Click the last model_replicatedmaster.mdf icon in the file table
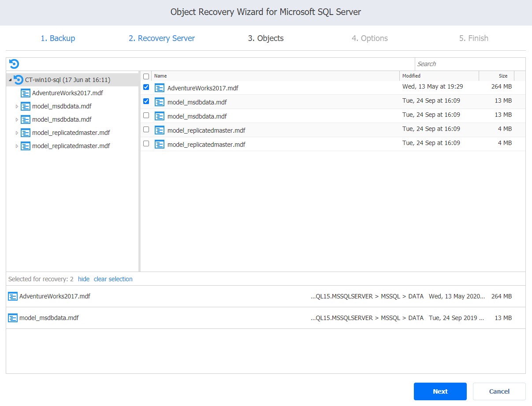The width and height of the screenshot is (532, 406). click(160, 145)
